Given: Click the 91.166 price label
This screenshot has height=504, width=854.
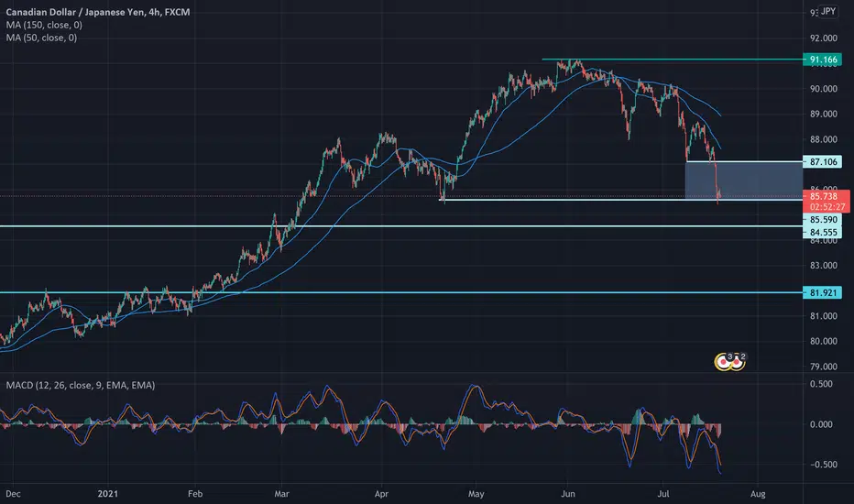Looking at the screenshot, I should point(823,60).
